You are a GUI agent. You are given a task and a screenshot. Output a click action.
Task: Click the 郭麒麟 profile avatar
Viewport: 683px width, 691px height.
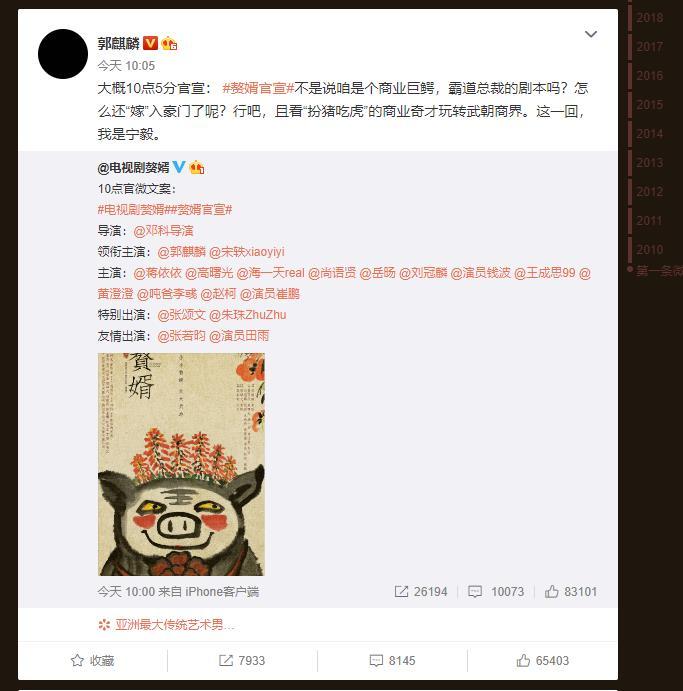pyautogui.click(x=63, y=54)
